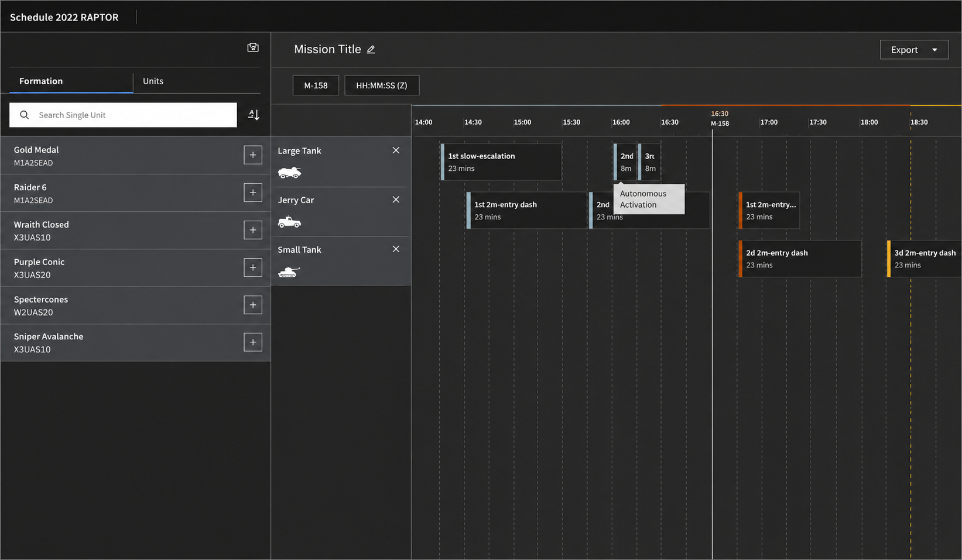Select the Sniper Avalanche unit name
Screen dimensions: 962x560
pyautogui.click(x=49, y=336)
